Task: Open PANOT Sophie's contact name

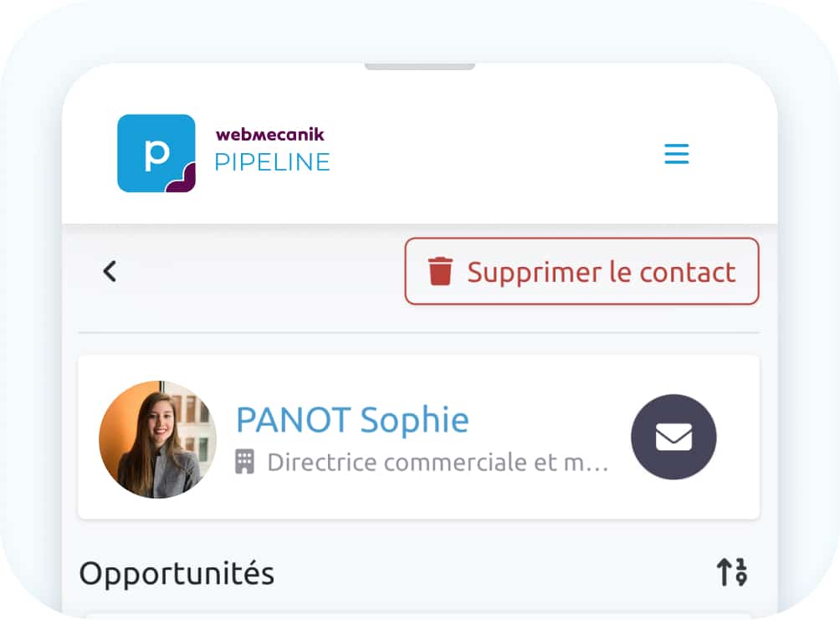Action: [351, 419]
